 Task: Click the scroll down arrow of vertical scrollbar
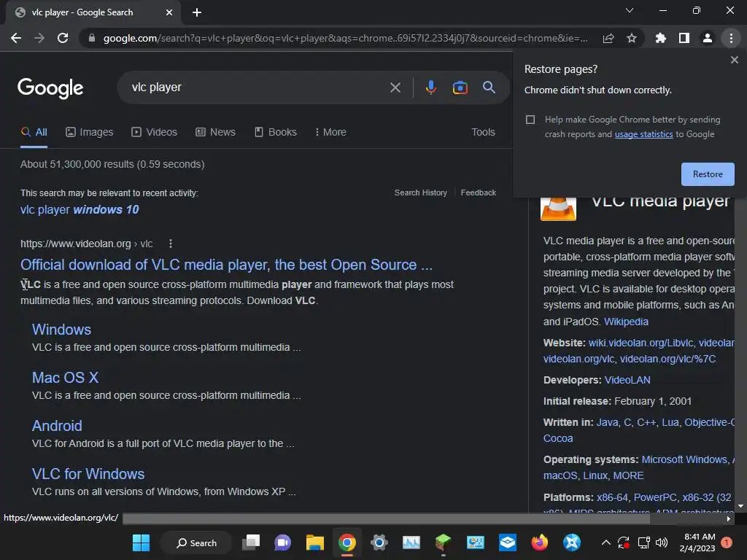point(741,506)
